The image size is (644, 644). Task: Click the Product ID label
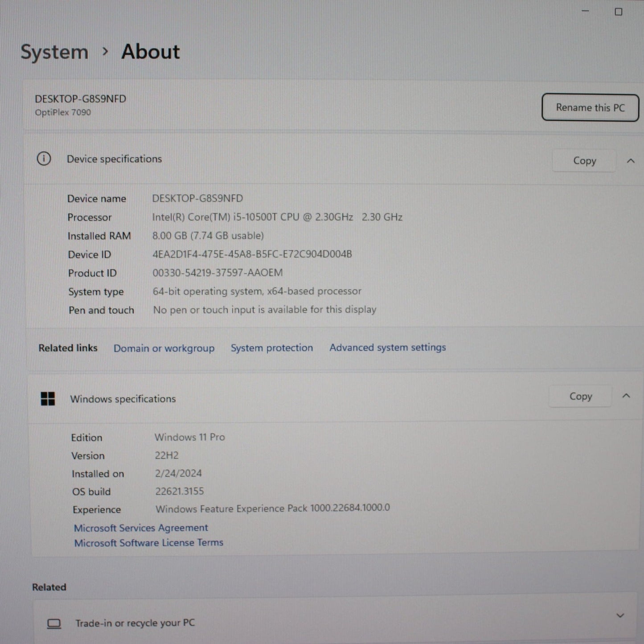(x=92, y=273)
